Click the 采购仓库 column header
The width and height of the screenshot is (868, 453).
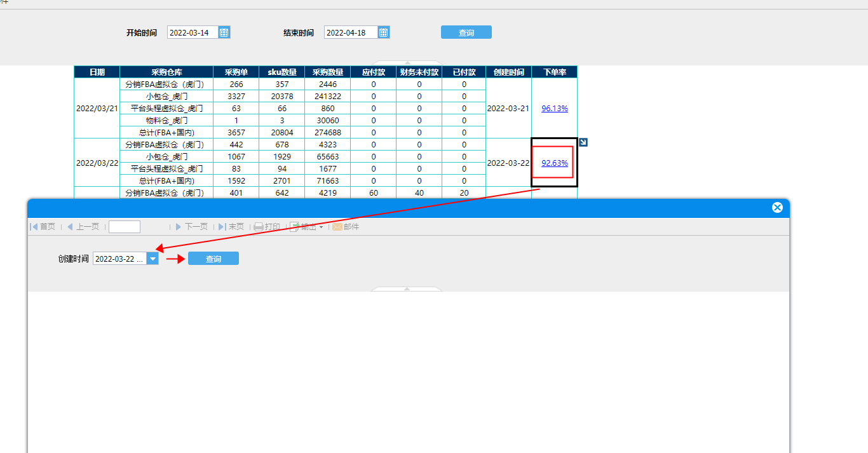click(x=166, y=72)
